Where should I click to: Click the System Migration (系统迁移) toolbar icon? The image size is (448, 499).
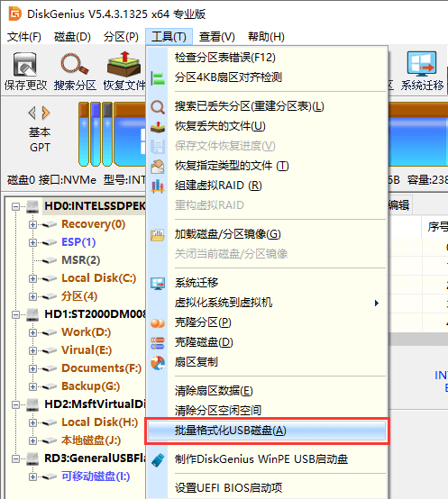pos(422,64)
